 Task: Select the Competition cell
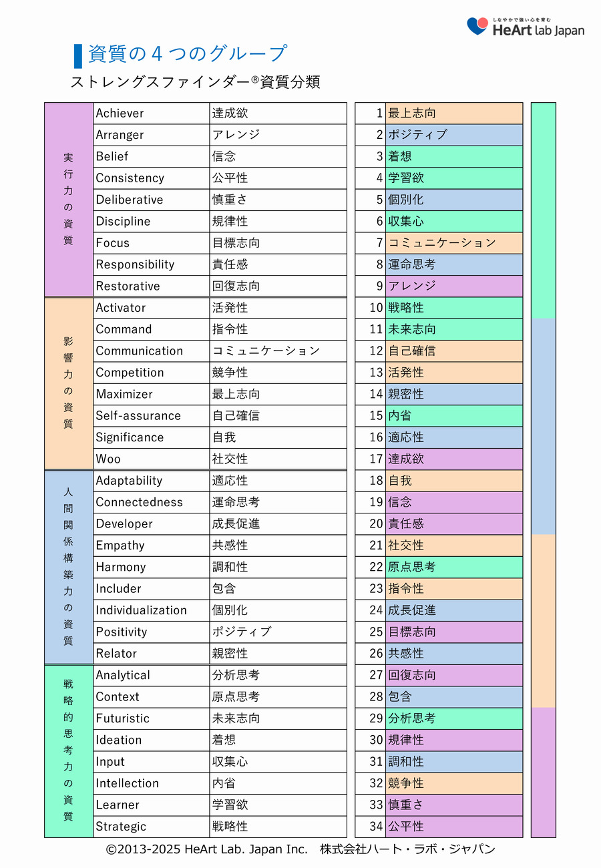152,373
